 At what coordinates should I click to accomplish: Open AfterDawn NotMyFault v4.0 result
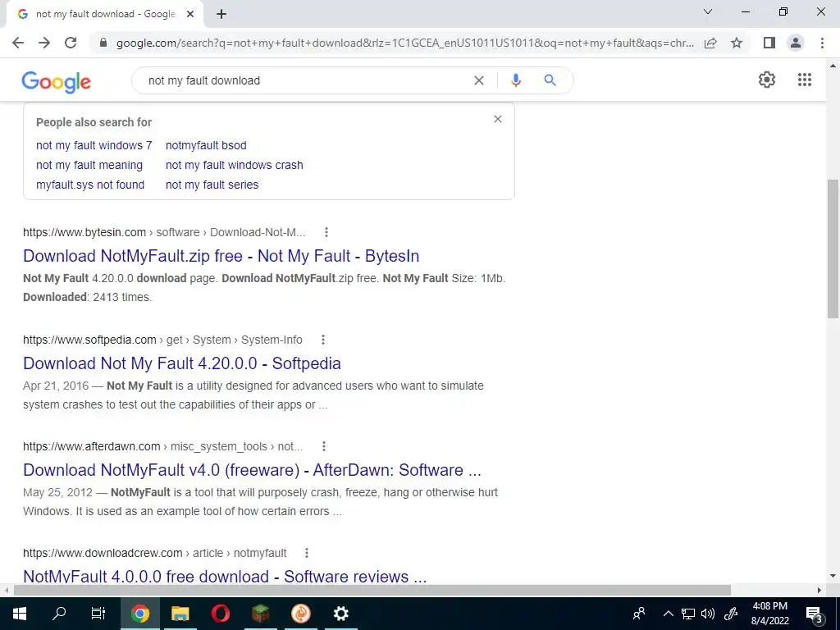253,470
